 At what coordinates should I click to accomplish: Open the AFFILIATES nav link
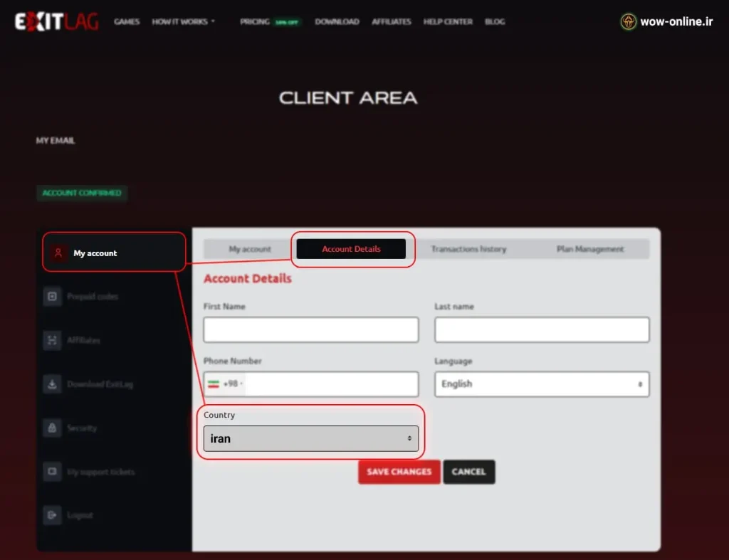pyautogui.click(x=391, y=21)
